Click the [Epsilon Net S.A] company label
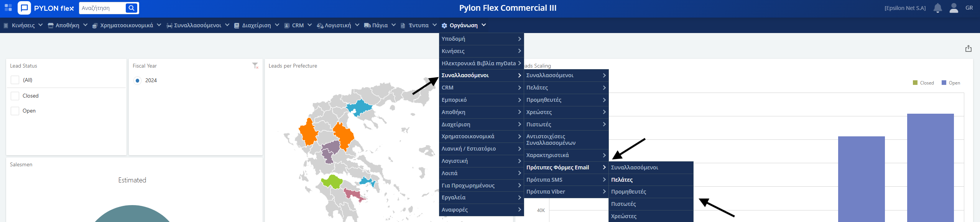The image size is (980, 222). [x=905, y=8]
